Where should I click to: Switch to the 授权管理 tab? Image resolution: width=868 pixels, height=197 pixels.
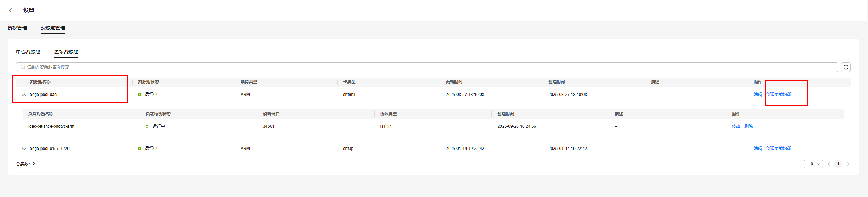pyautogui.click(x=17, y=28)
